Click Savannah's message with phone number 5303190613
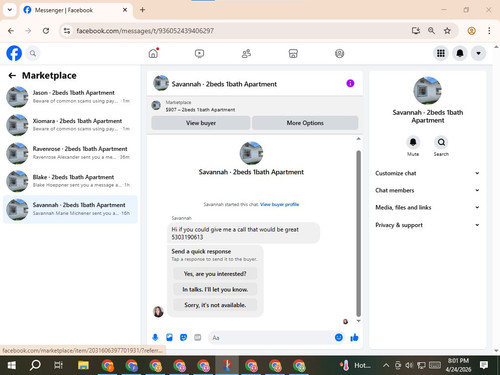 coord(243,233)
